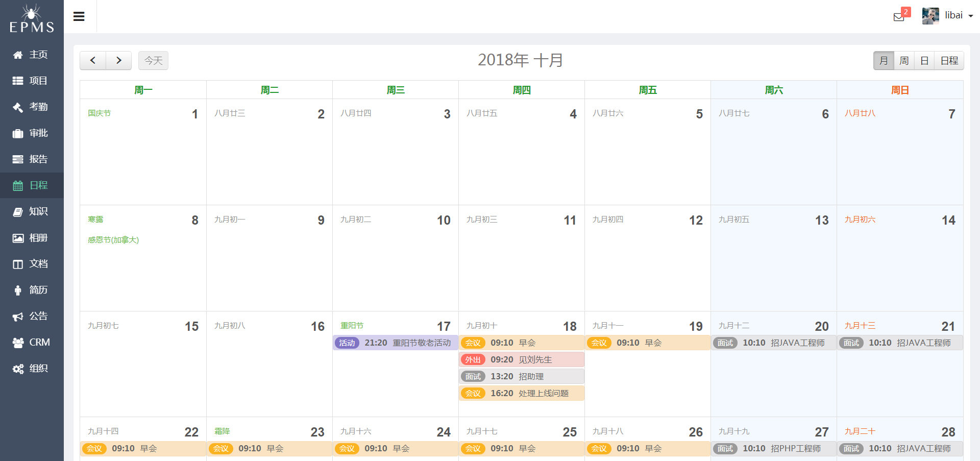Click the 周一 column header

click(x=143, y=90)
